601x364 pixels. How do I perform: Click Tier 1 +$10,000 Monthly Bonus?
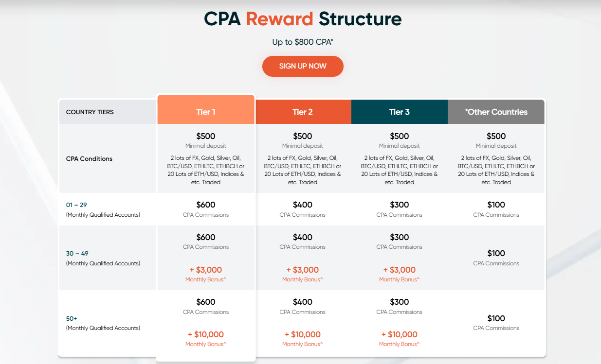pos(206,335)
